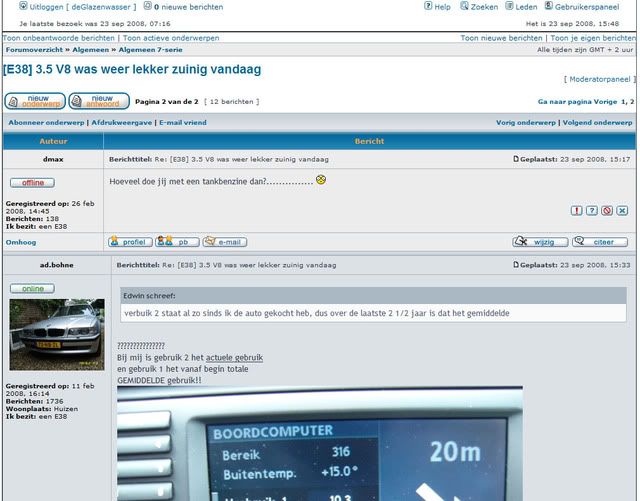Click ad.bohne's online status badge
The height and width of the screenshot is (501, 640).
click(32, 288)
